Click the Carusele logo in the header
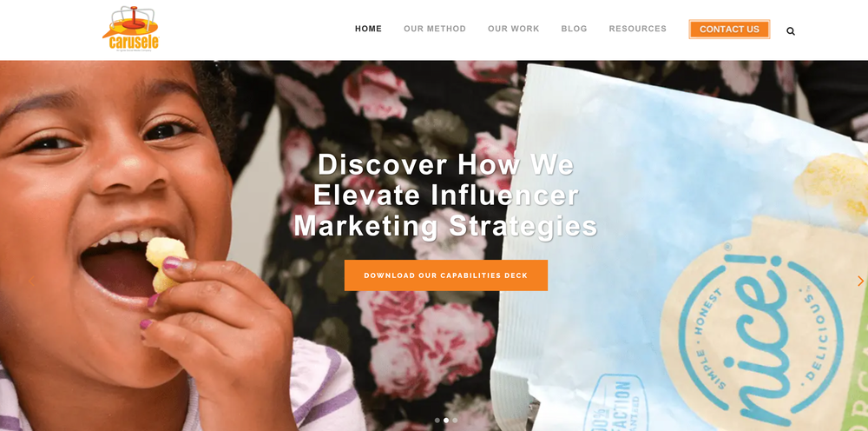This screenshot has width=868, height=431. coord(131,29)
